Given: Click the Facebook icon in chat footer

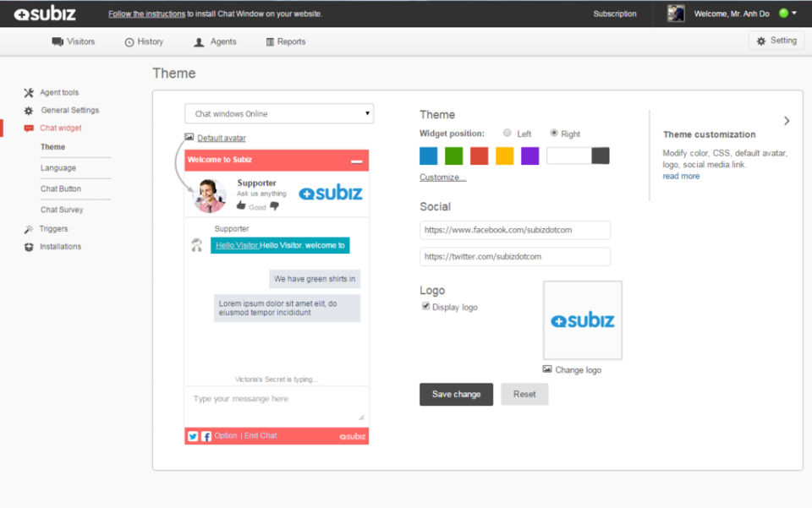Looking at the screenshot, I should click(x=206, y=436).
